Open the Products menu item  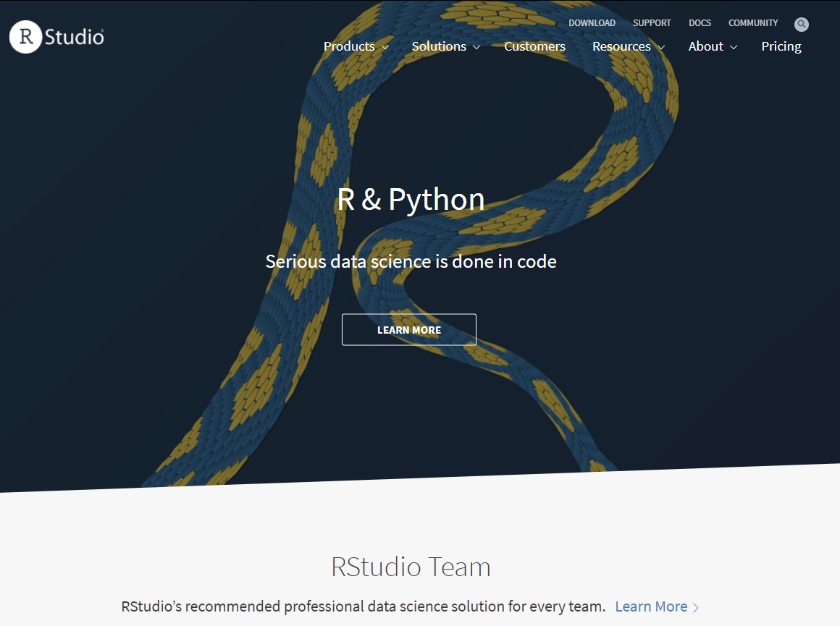pos(350,46)
